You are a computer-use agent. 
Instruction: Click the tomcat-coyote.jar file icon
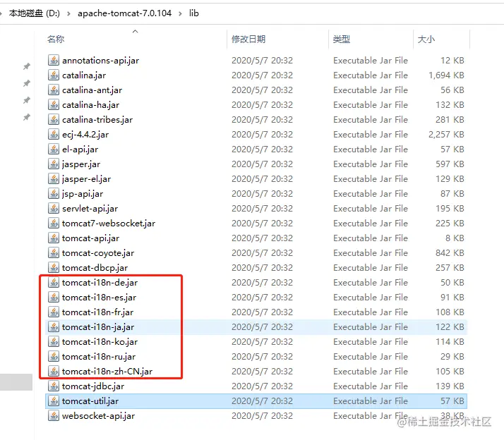click(54, 252)
